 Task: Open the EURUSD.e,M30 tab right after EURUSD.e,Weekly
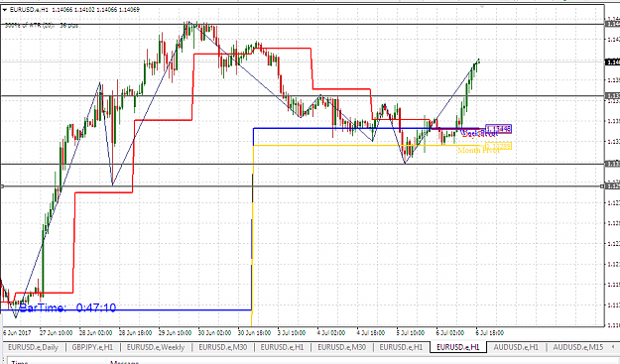pos(223,347)
